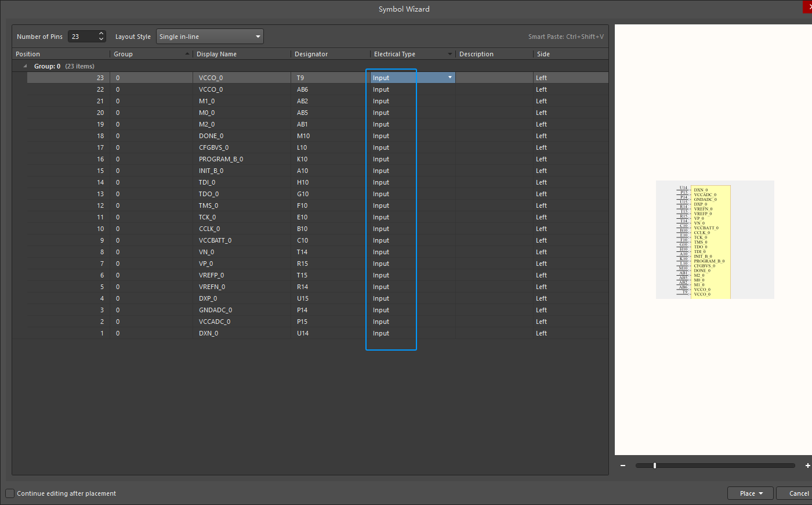This screenshot has width=812, height=505.
Task: Select the VCCADC_0 display name cell
Action: [x=242, y=322]
